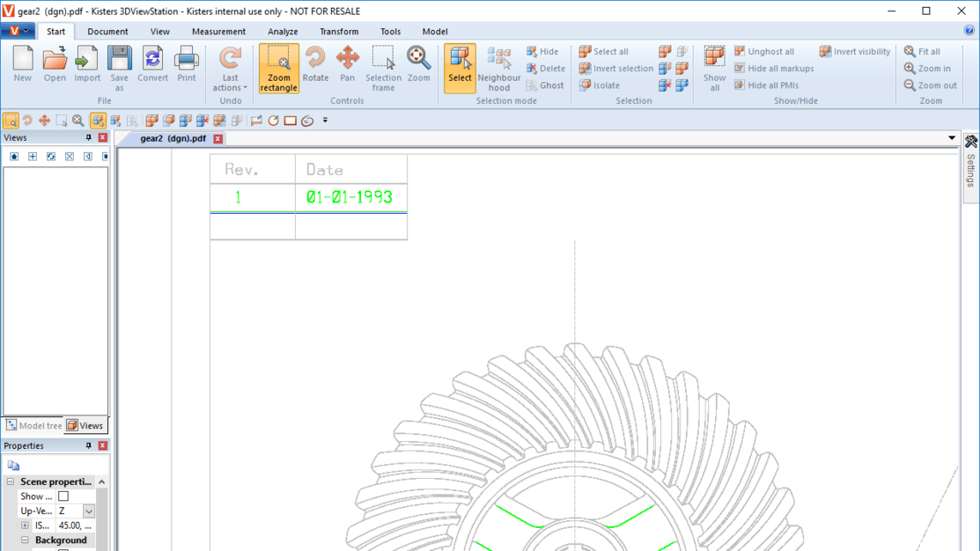Click the Neighbourhood selection mode
This screenshot has width=980, height=551.
pyautogui.click(x=498, y=69)
